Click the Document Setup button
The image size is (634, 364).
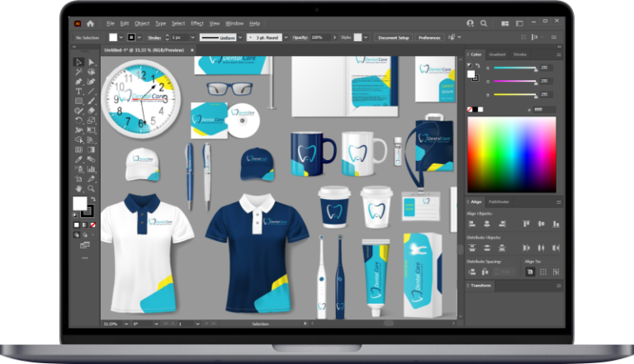(x=394, y=38)
